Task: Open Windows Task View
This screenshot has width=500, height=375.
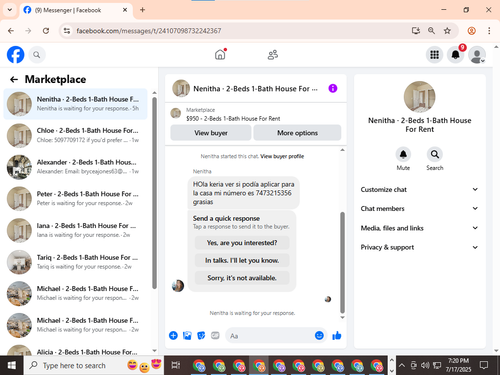Action: tap(175, 366)
